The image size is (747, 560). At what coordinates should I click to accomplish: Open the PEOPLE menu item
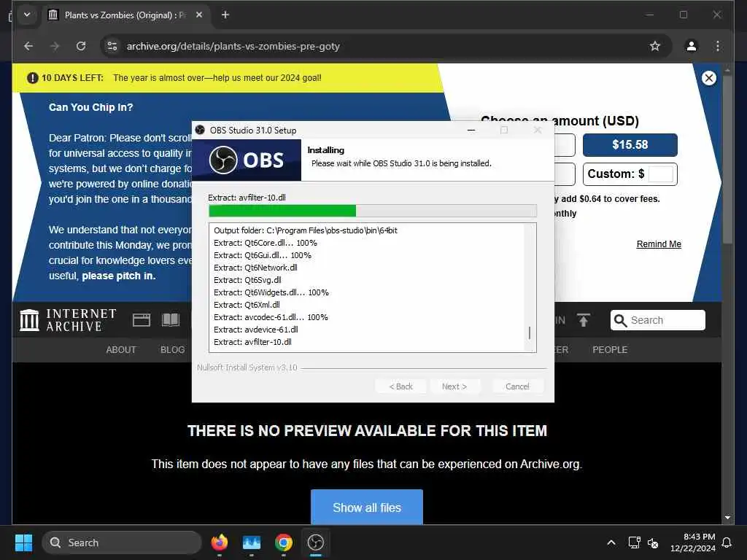(610, 349)
